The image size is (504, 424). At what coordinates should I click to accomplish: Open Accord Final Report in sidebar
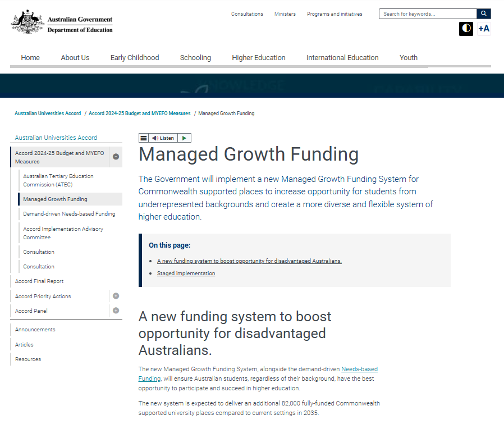tap(39, 281)
